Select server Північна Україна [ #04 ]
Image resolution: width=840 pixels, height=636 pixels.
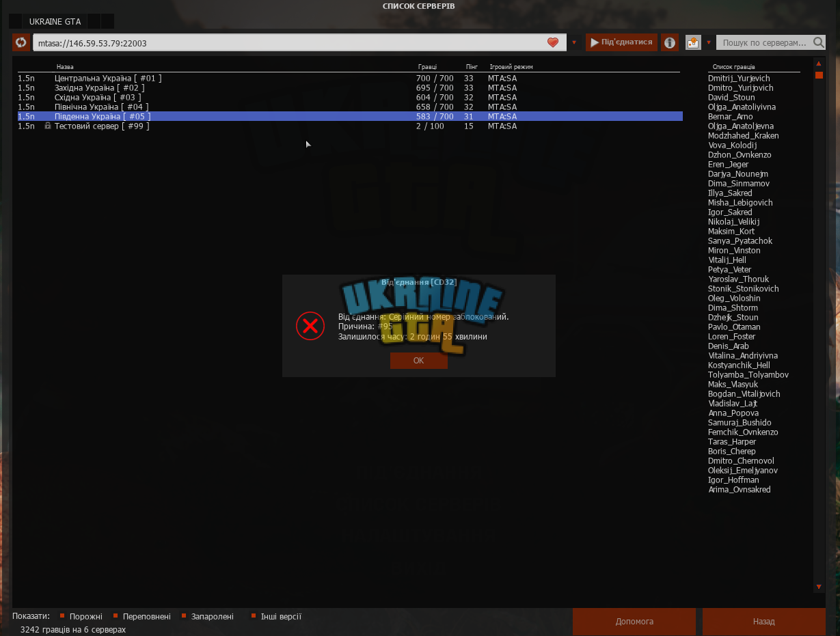(349, 107)
